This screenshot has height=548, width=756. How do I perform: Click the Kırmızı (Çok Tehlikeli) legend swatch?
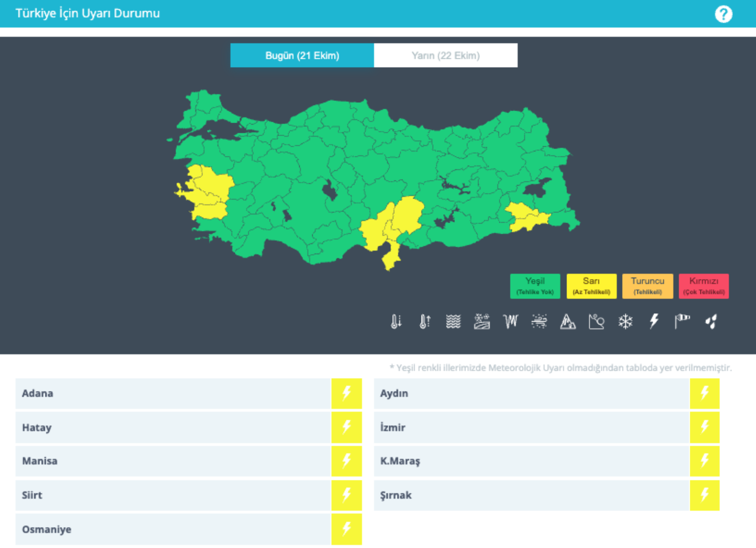(x=704, y=286)
